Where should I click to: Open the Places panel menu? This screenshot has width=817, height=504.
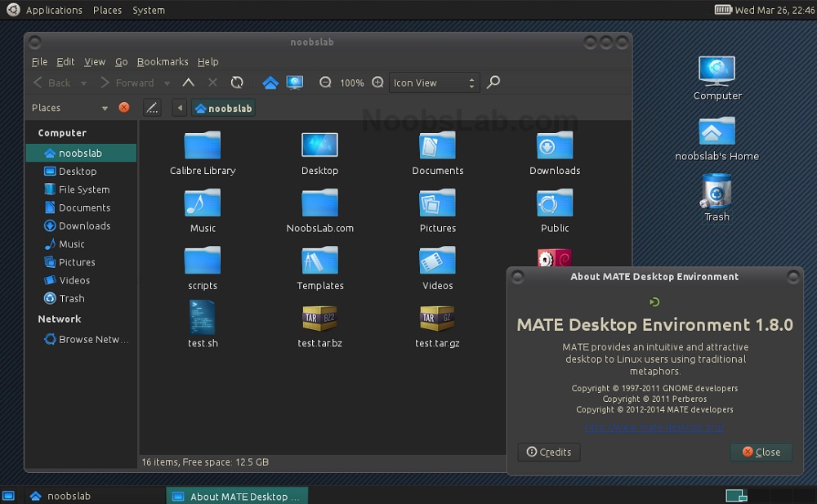tap(107, 10)
